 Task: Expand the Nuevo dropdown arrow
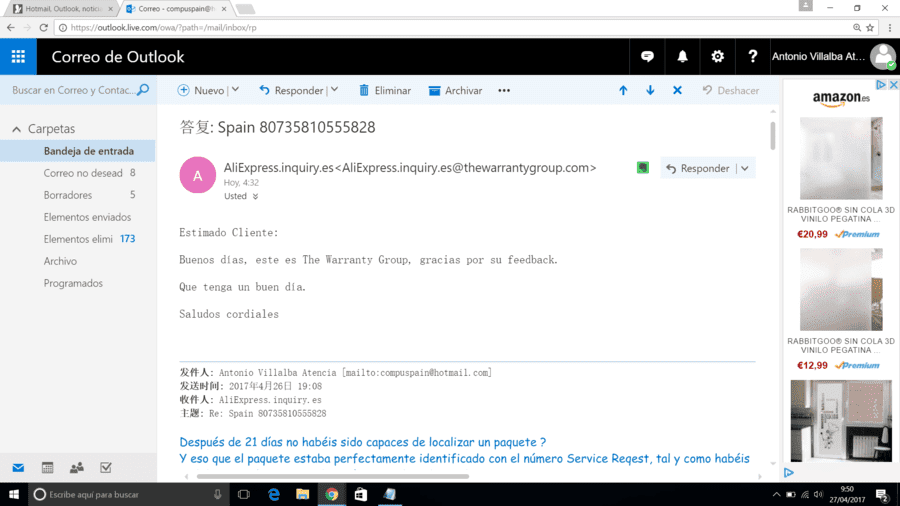coord(235,90)
